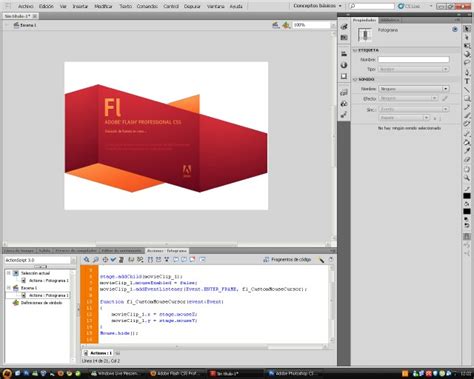Image resolution: width=474 pixels, height=379 pixels.
Task: Swap stroke and fill colors
Action: tap(467, 225)
